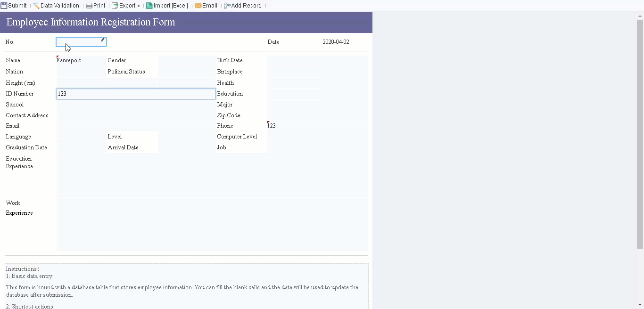
Task: Click the date value 2020-04-02
Action: 336,42
